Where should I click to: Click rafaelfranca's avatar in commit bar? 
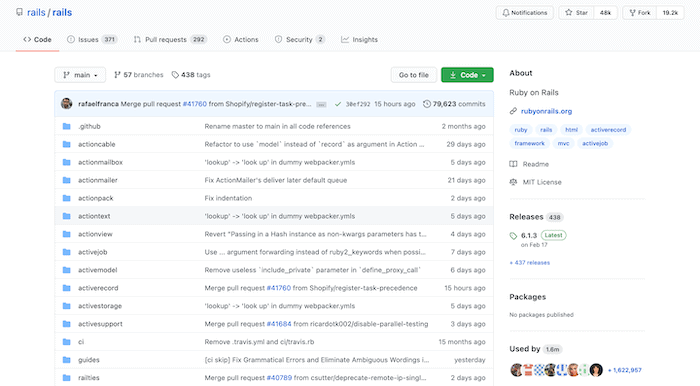pyautogui.click(x=67, y=104)
